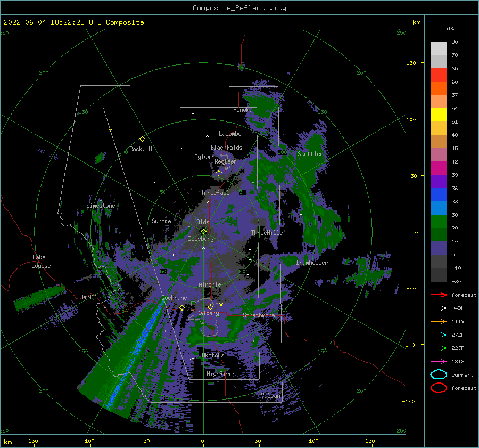This screenshot has width=479, height=448.
Task: Click the cyan current ellipse legend icon
Action: click(439, 374)
